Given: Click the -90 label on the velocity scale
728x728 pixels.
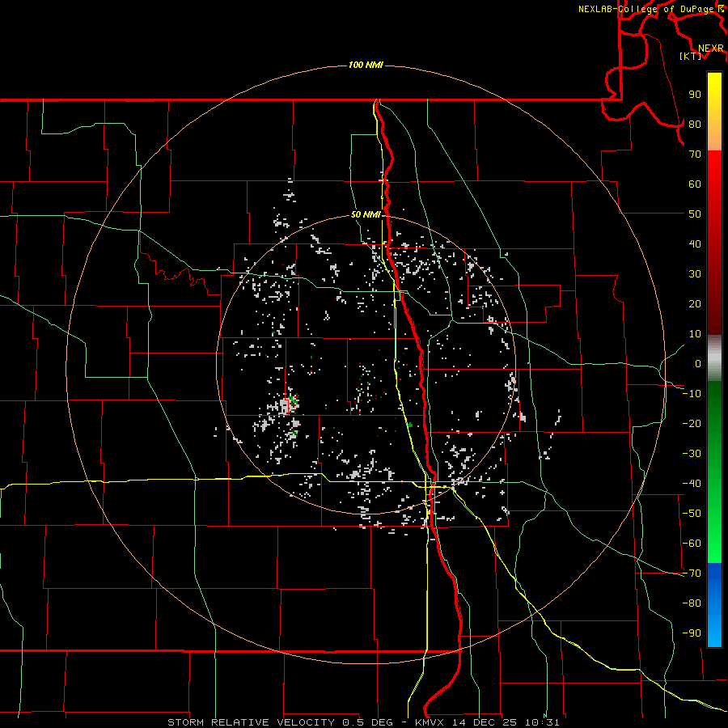Looking at the screenshot, I should 692,633.
